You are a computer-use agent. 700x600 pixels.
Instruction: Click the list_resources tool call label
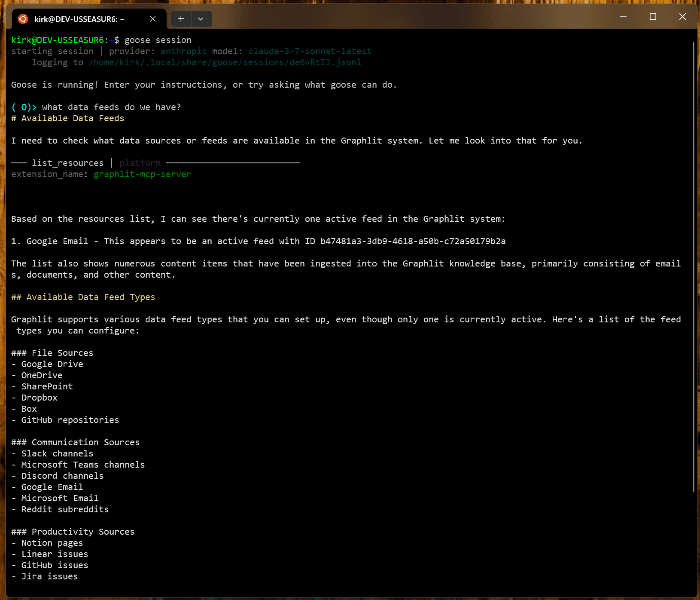click(x=67, y=163)
